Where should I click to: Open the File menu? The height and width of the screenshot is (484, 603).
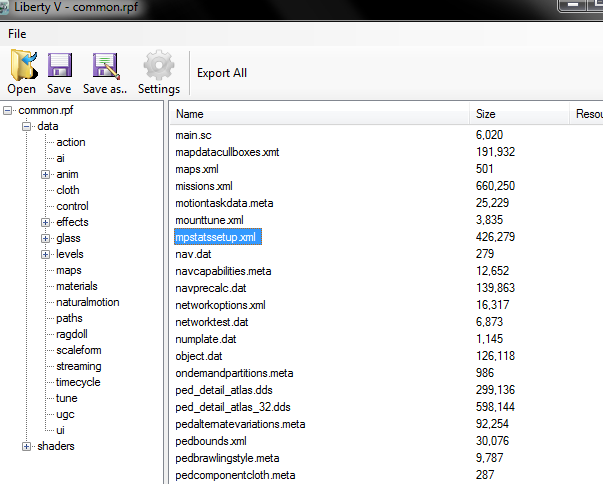pos(17,33)
